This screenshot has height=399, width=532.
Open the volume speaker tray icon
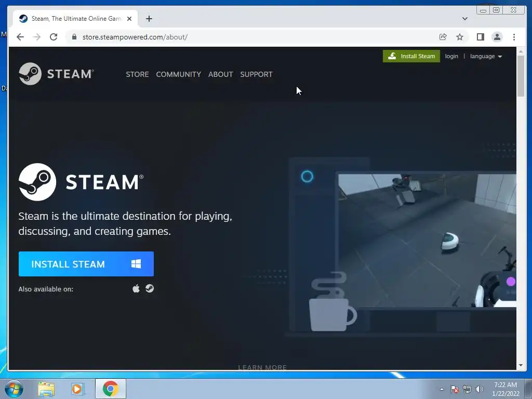pos(480,389)
